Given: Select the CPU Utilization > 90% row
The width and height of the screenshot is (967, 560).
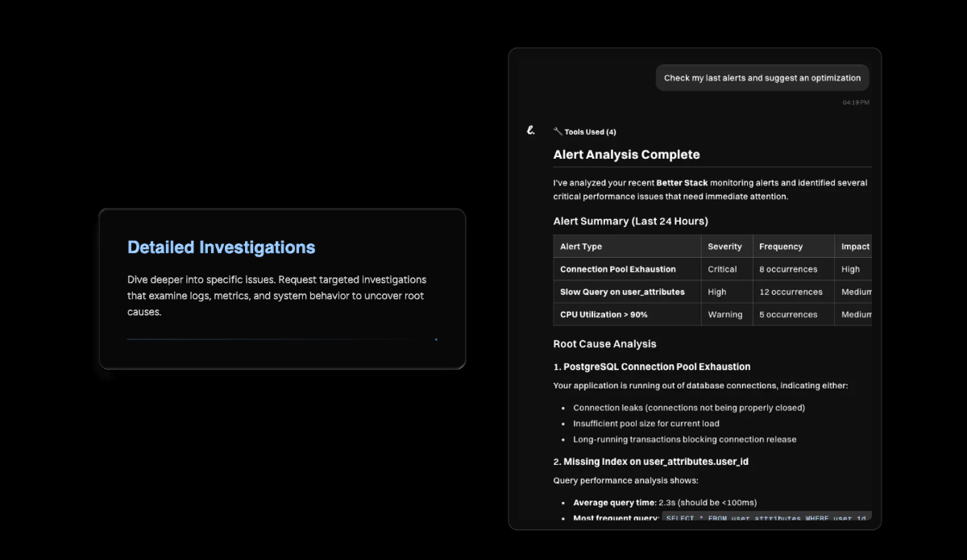Looking at the screenshot, I should click(x=604, y=314).
